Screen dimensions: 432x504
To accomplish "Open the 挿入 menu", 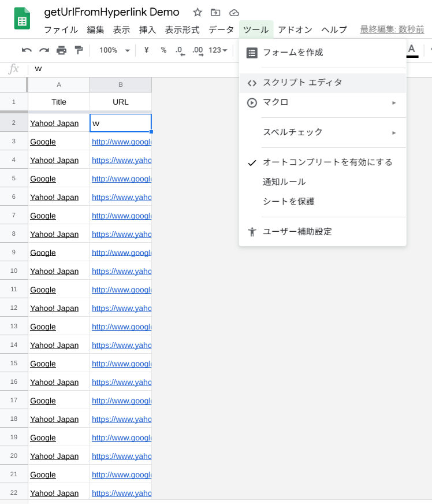I will click(147, 30).
